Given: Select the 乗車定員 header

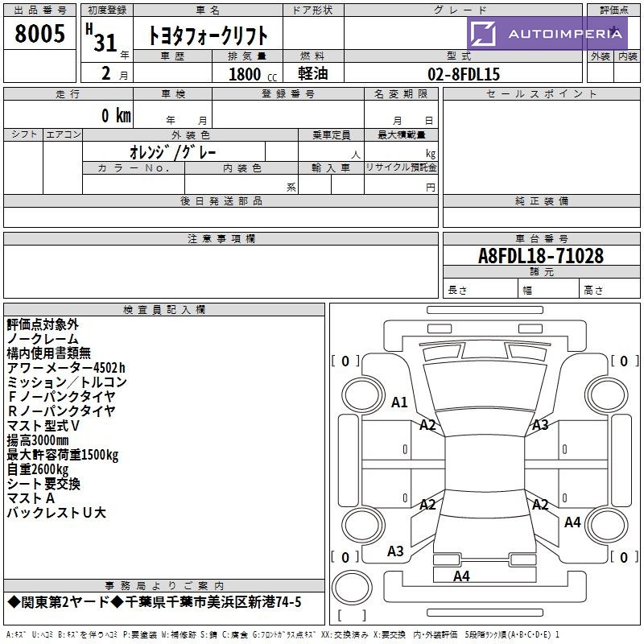Looking at the screenshot, I should [331, 134].
